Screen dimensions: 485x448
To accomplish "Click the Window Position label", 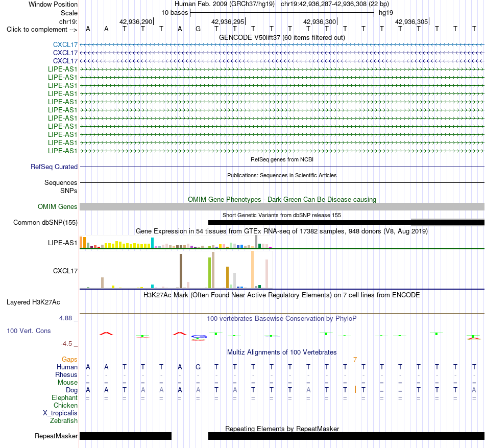I will pyautogui.click(x=53, y=4).
